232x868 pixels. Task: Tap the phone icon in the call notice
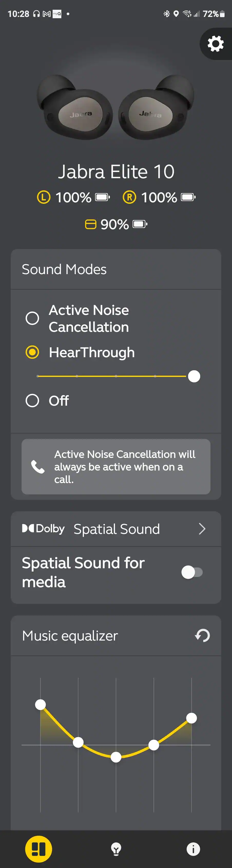pos(37,467)
